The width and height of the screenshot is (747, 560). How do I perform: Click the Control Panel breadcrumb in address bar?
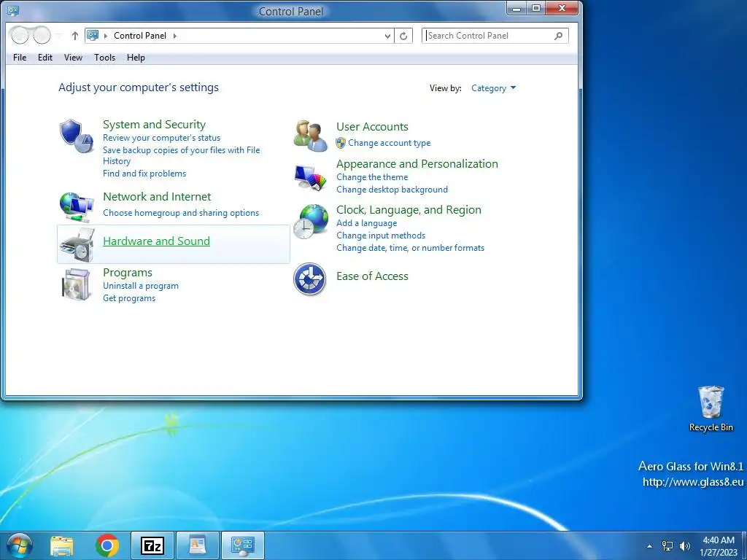(140, 36)
